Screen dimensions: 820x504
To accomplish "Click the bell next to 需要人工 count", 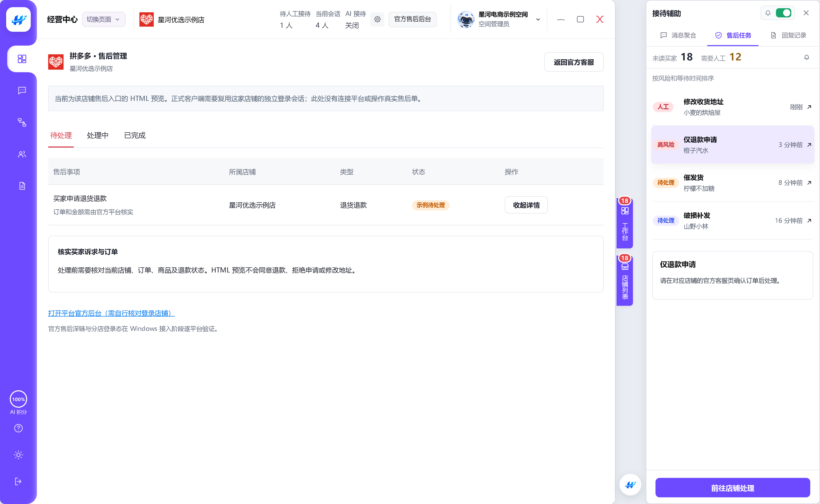I will [806, 57].
